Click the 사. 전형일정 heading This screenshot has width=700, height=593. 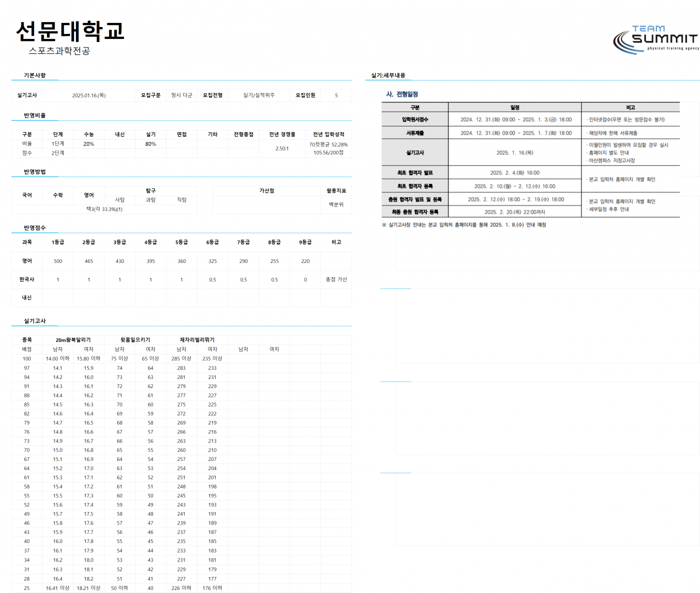(x=402, y=94)
